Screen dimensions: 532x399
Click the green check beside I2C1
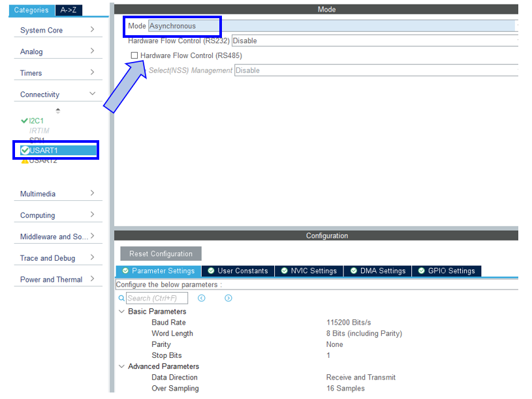25,121
